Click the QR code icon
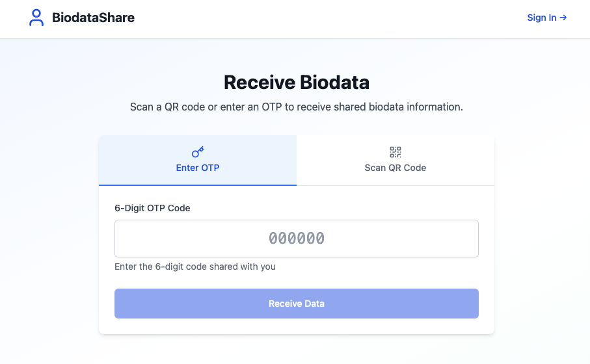Viewport: 590px width, 364px height. pos(396,152)
